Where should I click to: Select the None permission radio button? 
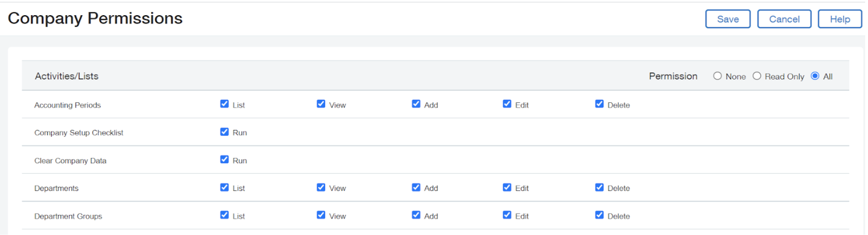click(x=717, y=76)
